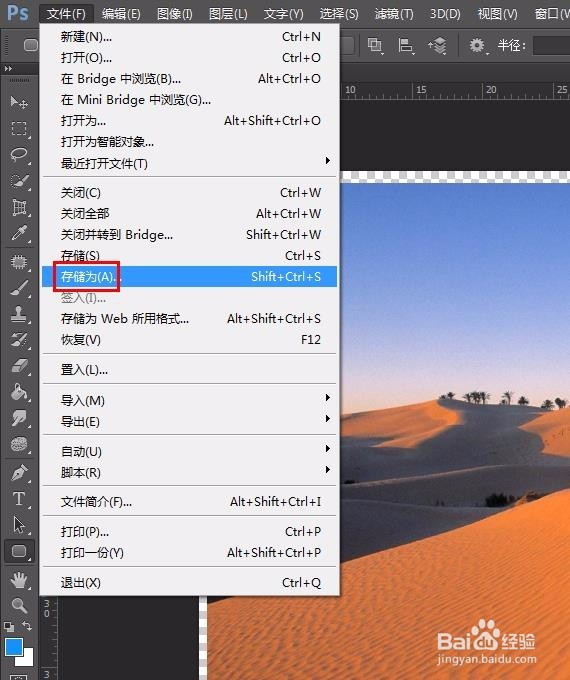Screen dimensions: 570x680
Task: Select the Eraser tool
Action: 19,366
